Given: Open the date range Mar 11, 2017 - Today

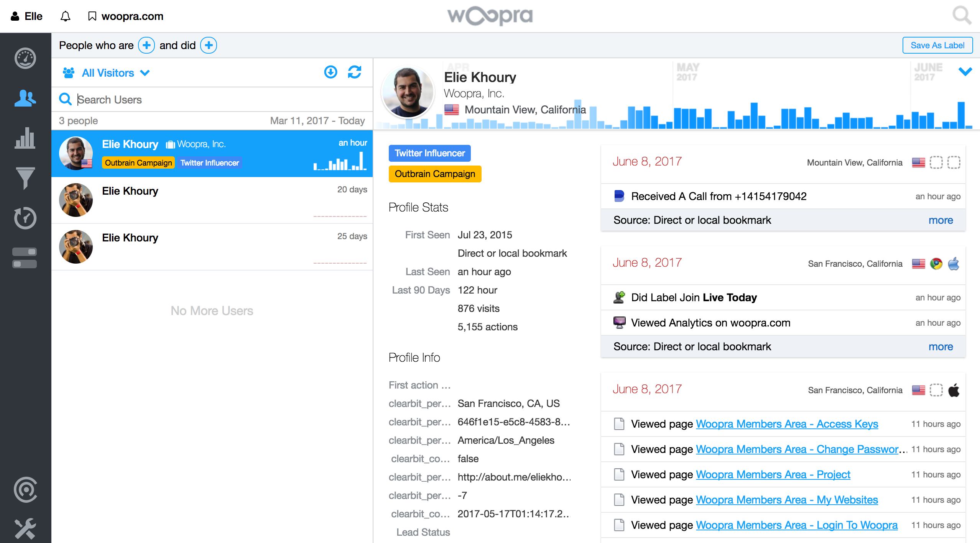Looking at the screenshot, I should [317, 121].
